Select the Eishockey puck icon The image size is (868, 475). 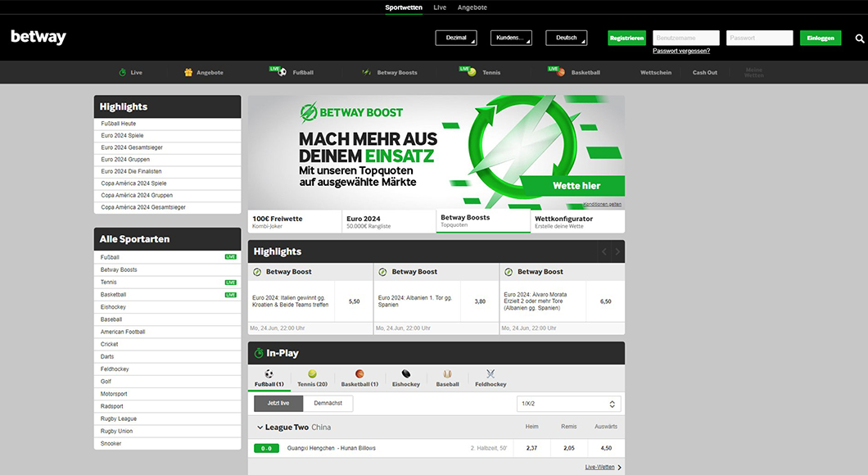coord(406,373)
